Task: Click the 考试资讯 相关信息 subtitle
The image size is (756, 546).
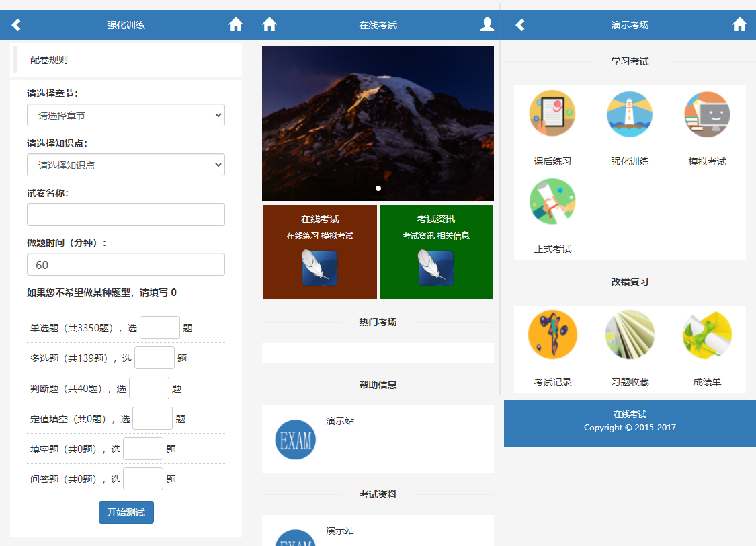Action: 436,236
